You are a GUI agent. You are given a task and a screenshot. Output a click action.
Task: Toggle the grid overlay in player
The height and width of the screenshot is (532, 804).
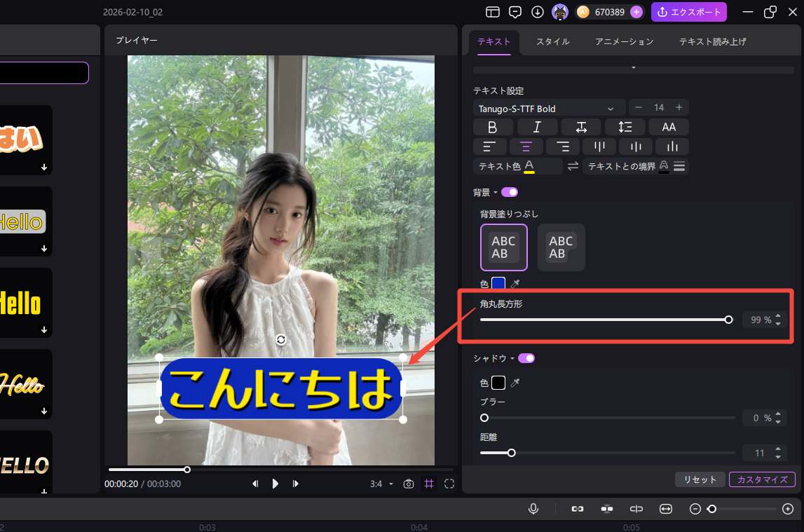tap(429, 484)
